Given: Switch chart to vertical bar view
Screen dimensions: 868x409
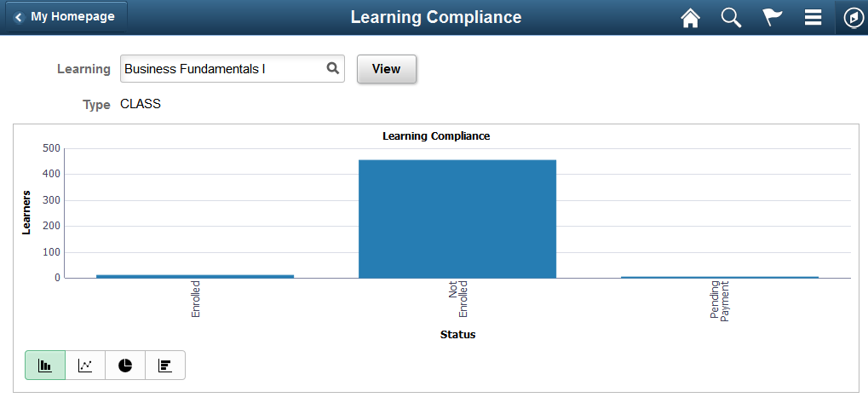Looking at the screenshot, I should pyautogui.click(x=45, y=366).
